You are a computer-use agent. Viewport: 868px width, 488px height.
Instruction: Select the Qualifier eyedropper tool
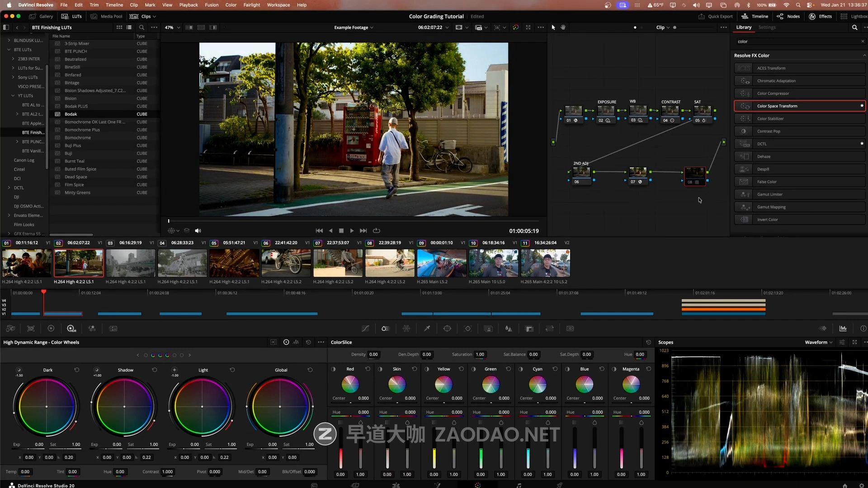coord(427,328)
